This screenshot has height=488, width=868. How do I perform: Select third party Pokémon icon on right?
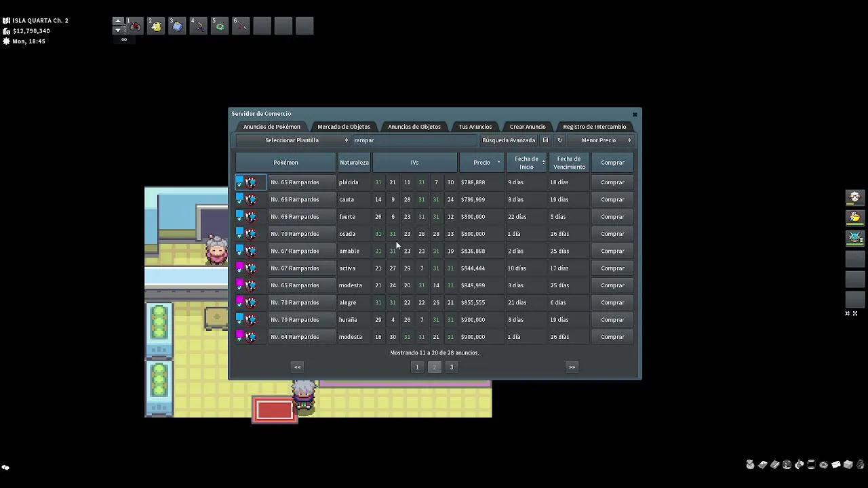(854, 238)
